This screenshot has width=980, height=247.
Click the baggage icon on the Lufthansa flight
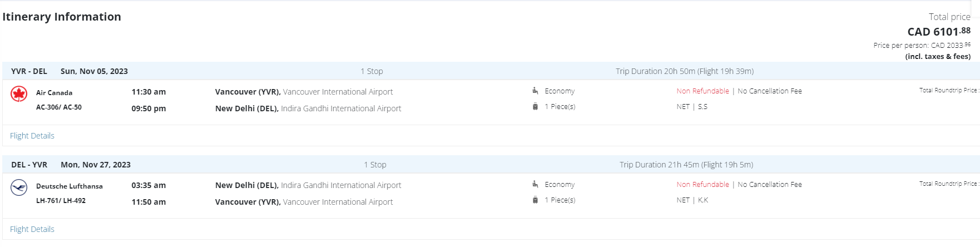point(535,200)
